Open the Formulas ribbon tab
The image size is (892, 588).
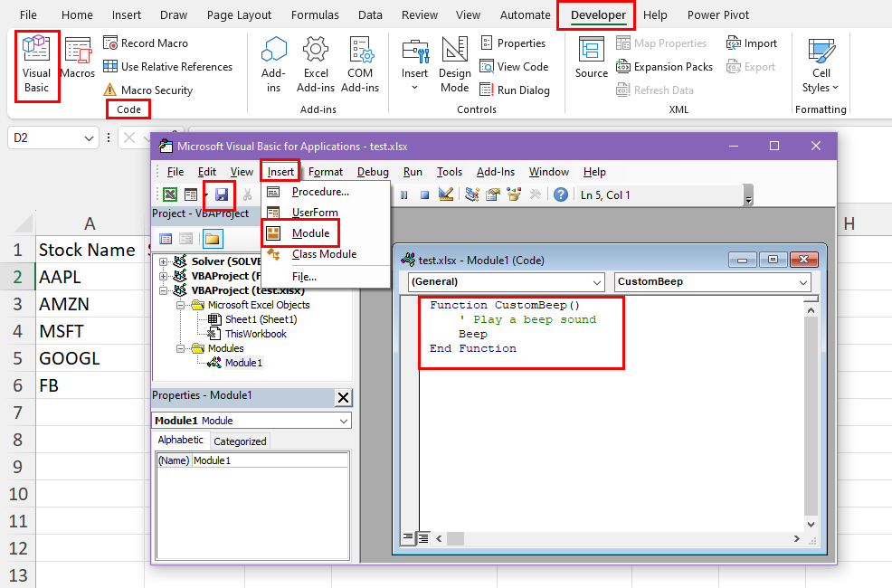click(315, 15)
